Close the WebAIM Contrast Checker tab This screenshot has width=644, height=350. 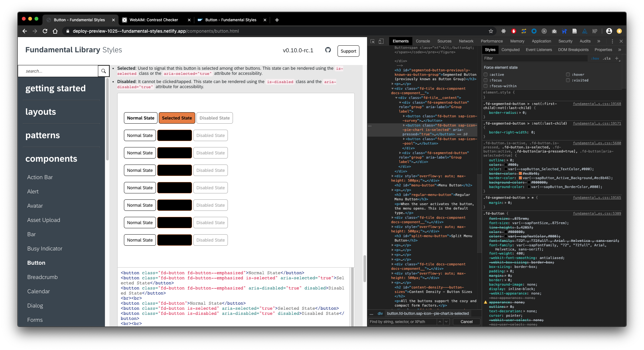189,20
